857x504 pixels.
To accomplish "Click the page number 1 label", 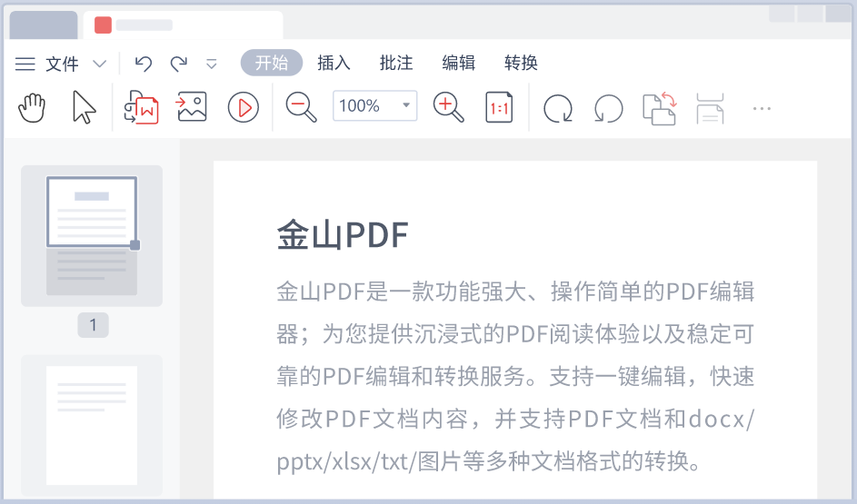I will [93, 325].
